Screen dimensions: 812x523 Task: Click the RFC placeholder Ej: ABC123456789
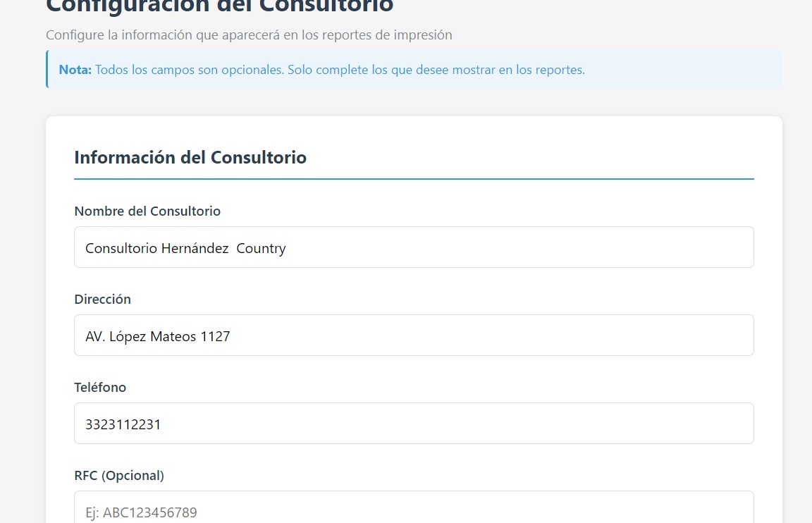point(140,512)
